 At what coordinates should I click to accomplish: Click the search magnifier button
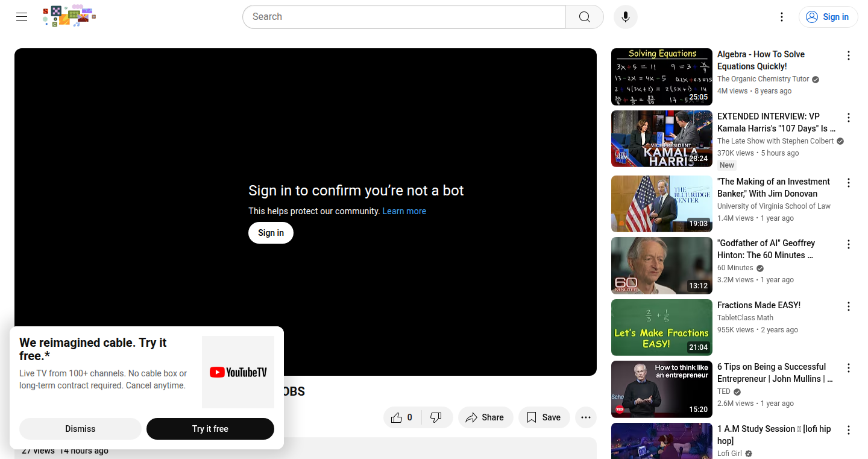[x=585, y=17]
